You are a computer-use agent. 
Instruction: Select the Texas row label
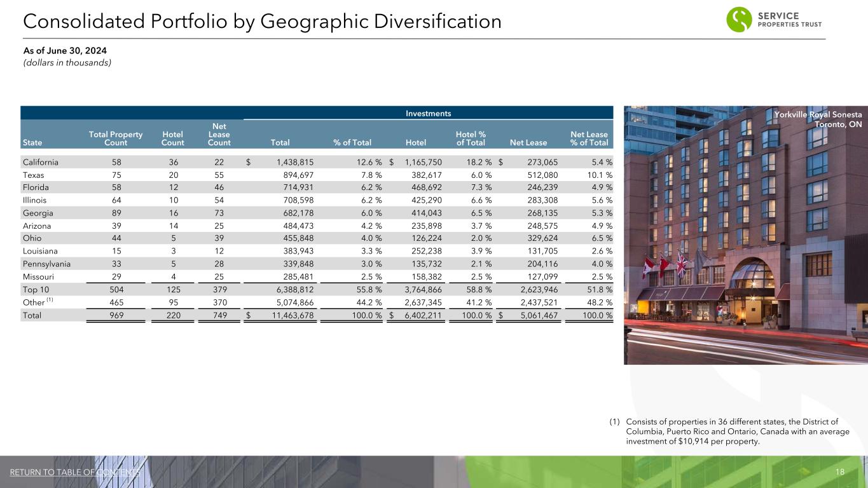tap(33, 175)
